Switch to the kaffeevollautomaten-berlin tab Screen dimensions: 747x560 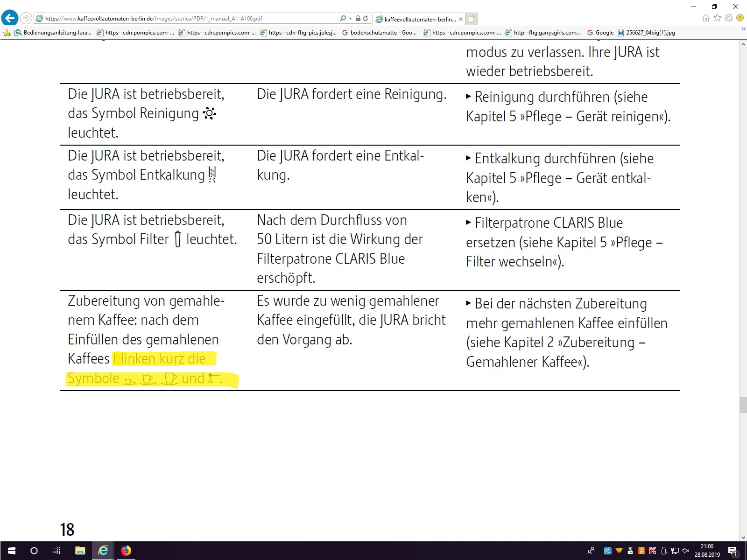418,19
